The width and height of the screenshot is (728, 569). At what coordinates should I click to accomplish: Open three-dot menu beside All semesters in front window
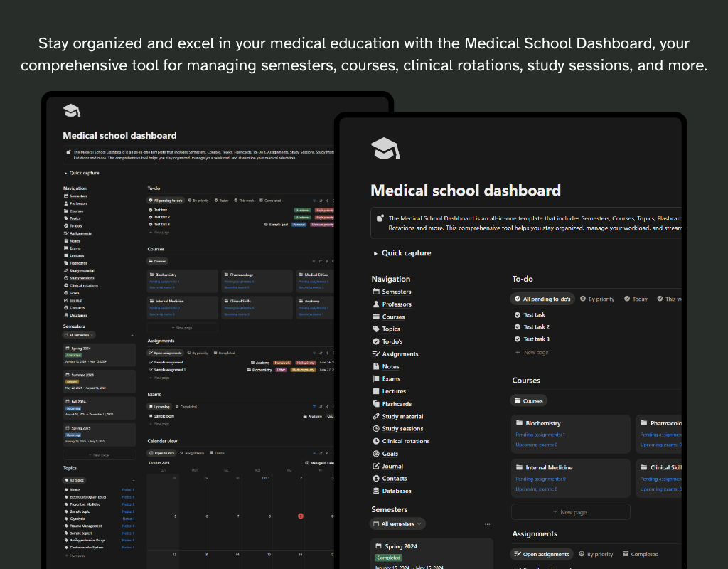(x=487, y=524)
